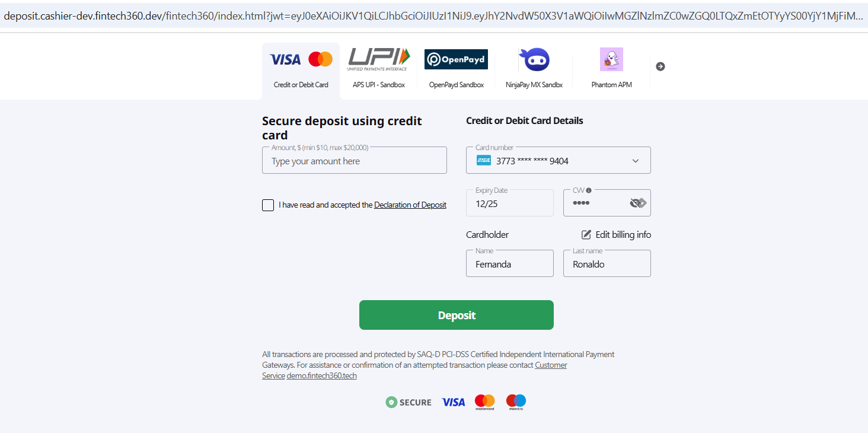
Task: Toggle CVV visibility eye icon
Action: pyautogui.click(x=638, y=203)
